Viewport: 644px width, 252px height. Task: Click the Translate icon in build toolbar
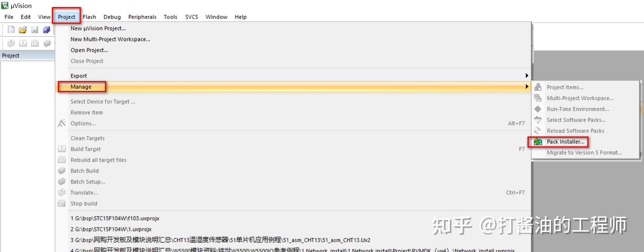tap(11, 43)
